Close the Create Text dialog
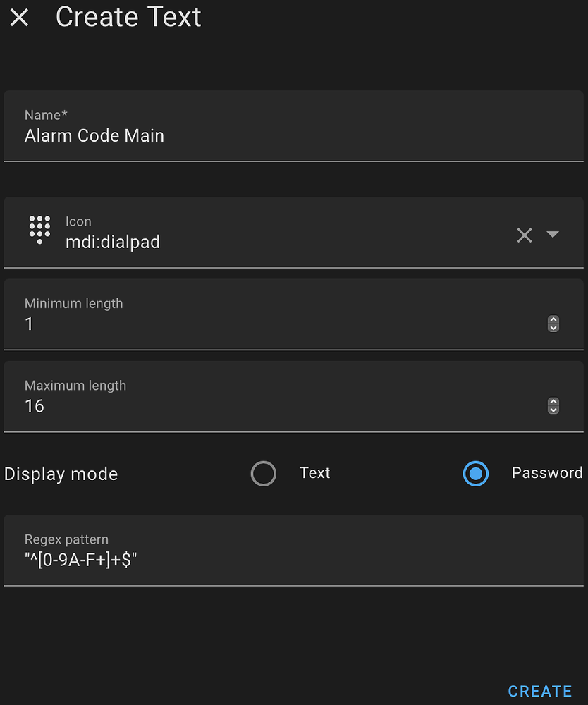 pos(18,18)
